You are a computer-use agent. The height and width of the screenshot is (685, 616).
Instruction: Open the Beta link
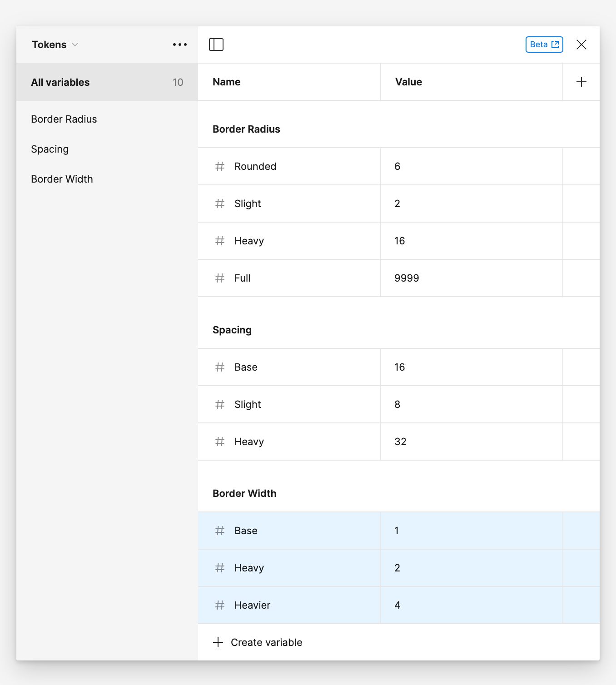544,44
